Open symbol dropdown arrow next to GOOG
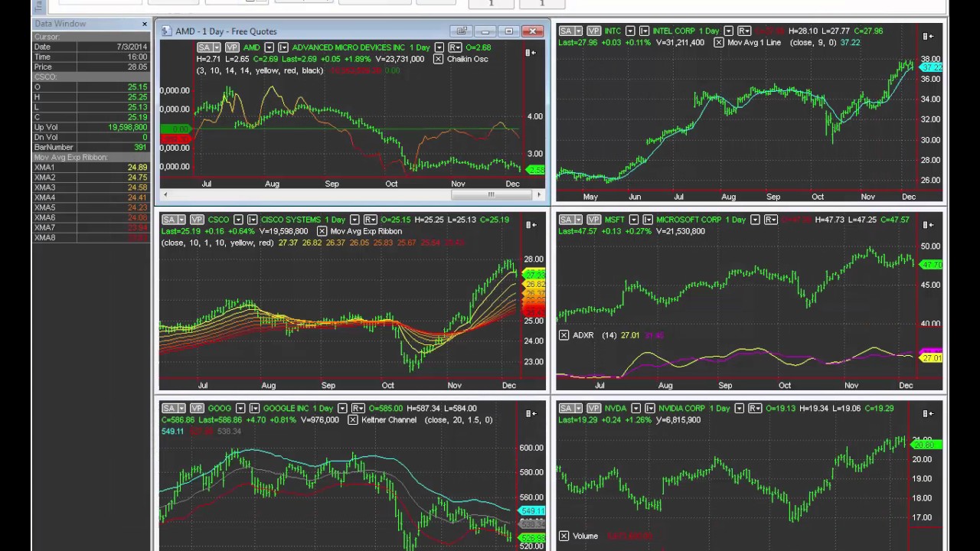This screenshot has width=980, height=551. click(x=240, y=409)
